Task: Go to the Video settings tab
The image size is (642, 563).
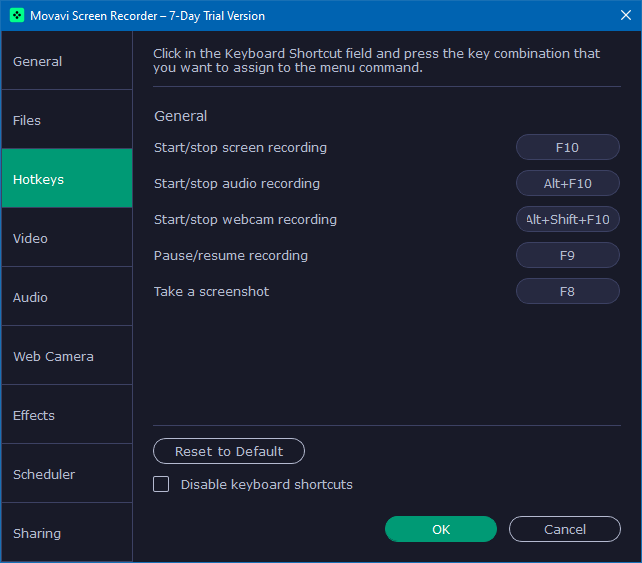Action: (x=67, y=238)
